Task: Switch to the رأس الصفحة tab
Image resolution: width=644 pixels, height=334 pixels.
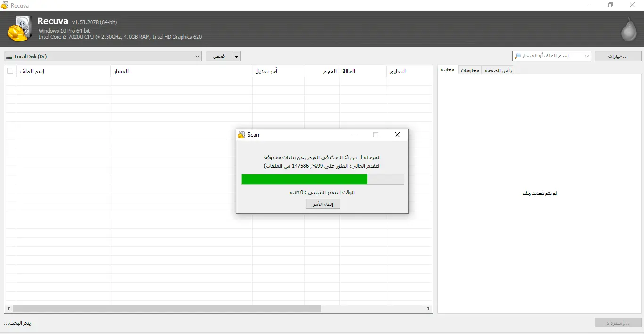Action: [x=497, y=70]
